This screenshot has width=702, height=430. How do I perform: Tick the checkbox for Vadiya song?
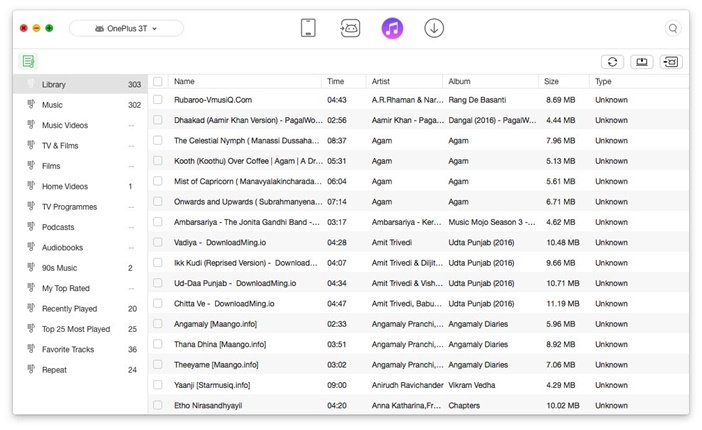point(158,242)
